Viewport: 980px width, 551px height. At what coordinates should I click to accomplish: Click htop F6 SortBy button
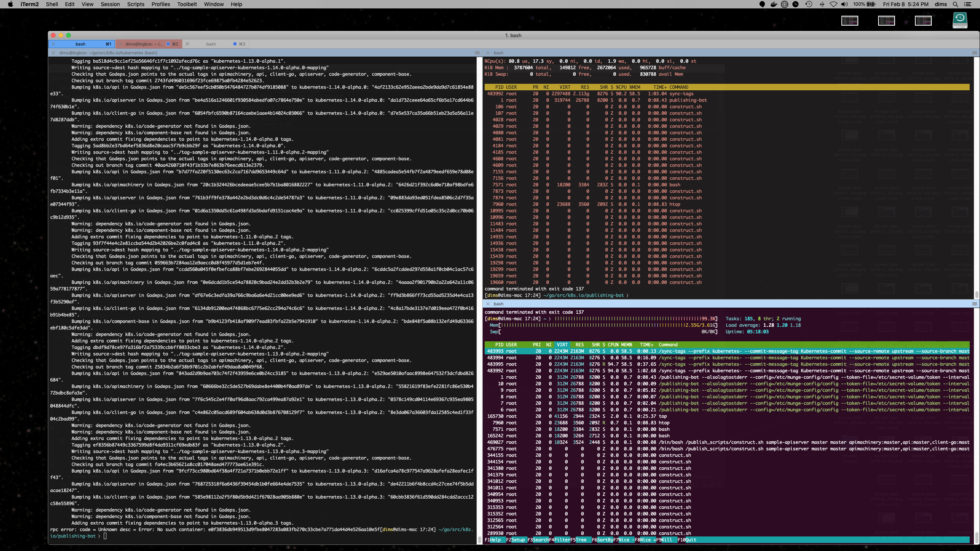(x=603, y=540)
